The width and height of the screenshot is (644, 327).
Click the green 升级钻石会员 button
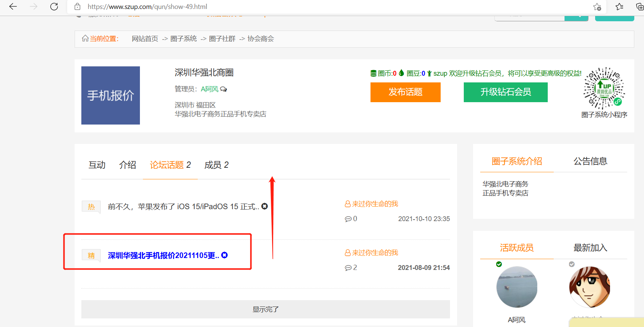coord(506,92)
